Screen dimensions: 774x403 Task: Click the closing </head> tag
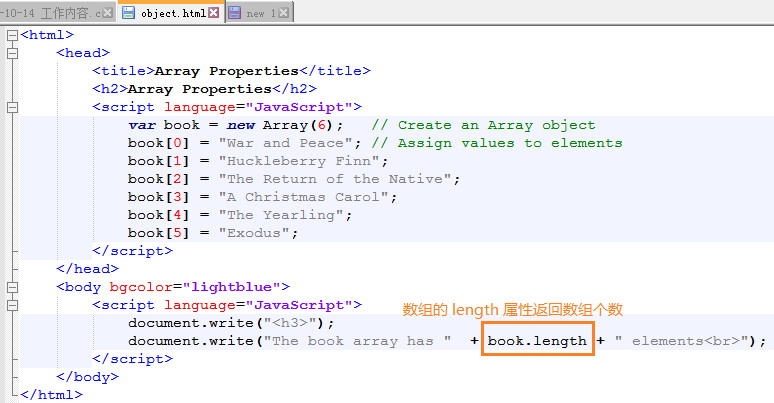click(88, 269)
